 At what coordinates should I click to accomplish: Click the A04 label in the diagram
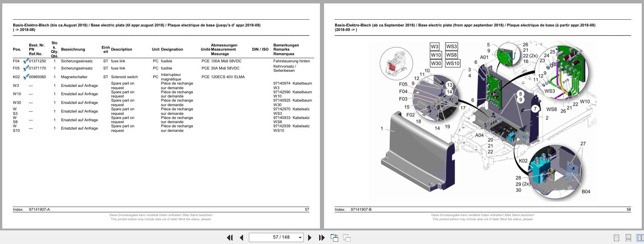pos(480,135)
